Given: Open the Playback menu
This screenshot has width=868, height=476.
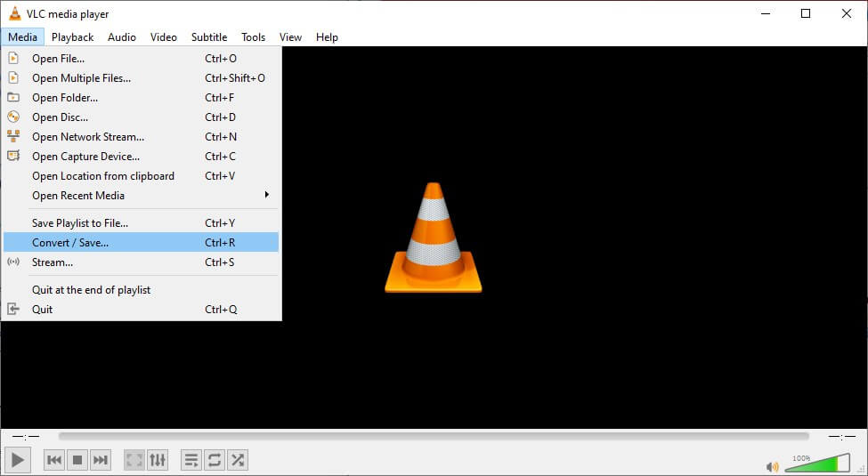Looking at the screenshot, I should 72,37.
